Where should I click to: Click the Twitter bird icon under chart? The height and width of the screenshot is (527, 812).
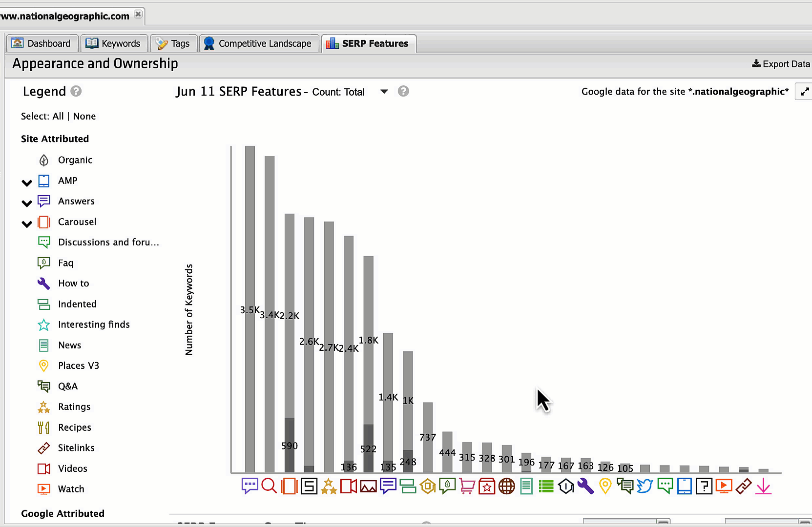645,486
